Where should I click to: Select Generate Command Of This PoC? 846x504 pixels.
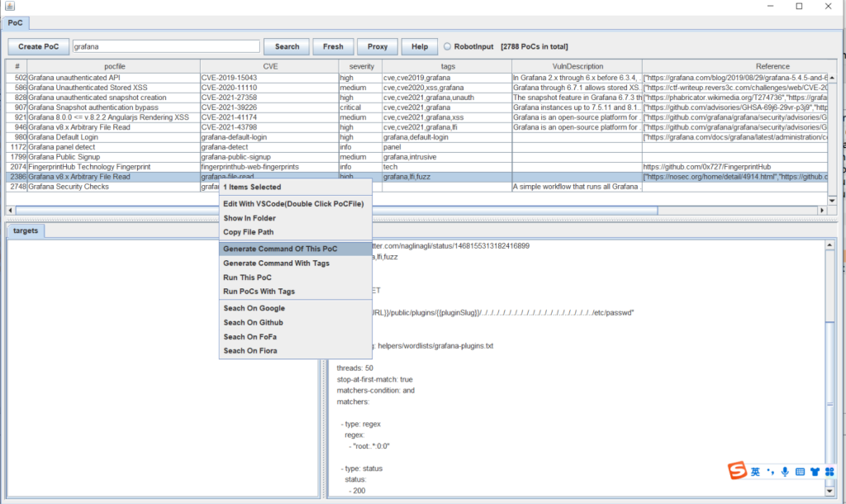pyautogui.click(x=280, y=249)
